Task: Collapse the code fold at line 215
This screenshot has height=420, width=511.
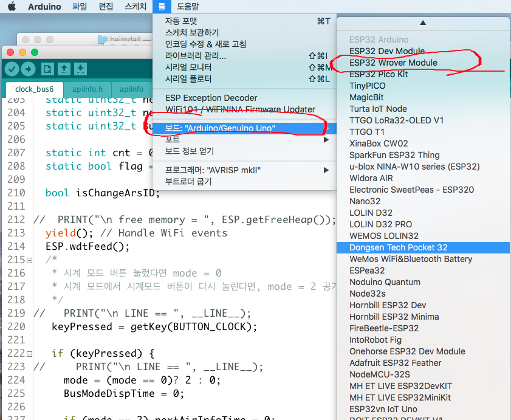Action: click(30, 260)
